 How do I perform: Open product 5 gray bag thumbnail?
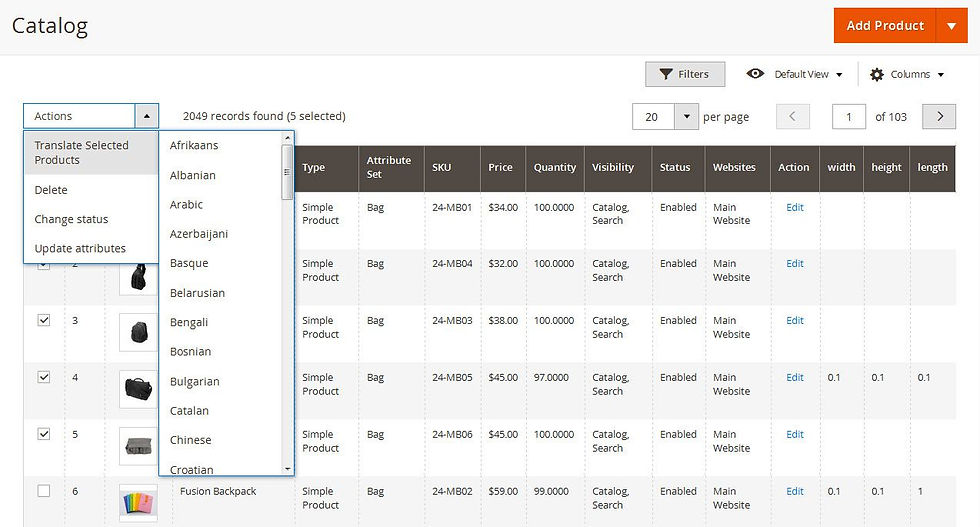[138, 446]
